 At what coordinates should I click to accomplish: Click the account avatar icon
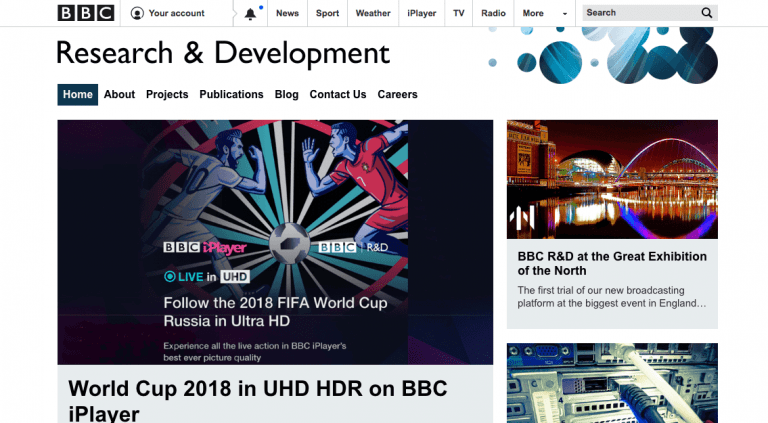pos(137,13)
